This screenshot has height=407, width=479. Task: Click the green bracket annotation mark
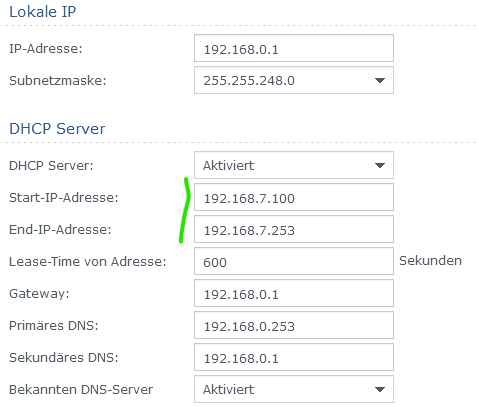tap(184, 210)
